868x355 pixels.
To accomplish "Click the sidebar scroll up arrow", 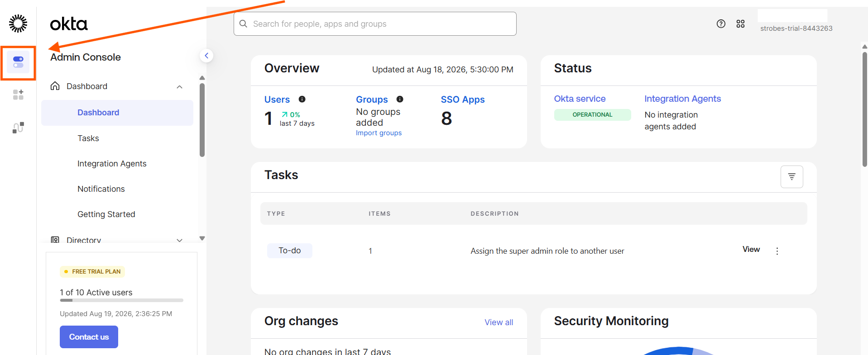I will [x=202, y=78].
